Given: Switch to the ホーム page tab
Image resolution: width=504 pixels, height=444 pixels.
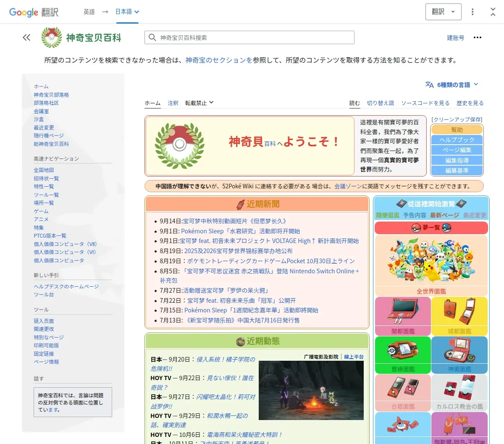Looking at the screenshot, I should pos(152,103).
